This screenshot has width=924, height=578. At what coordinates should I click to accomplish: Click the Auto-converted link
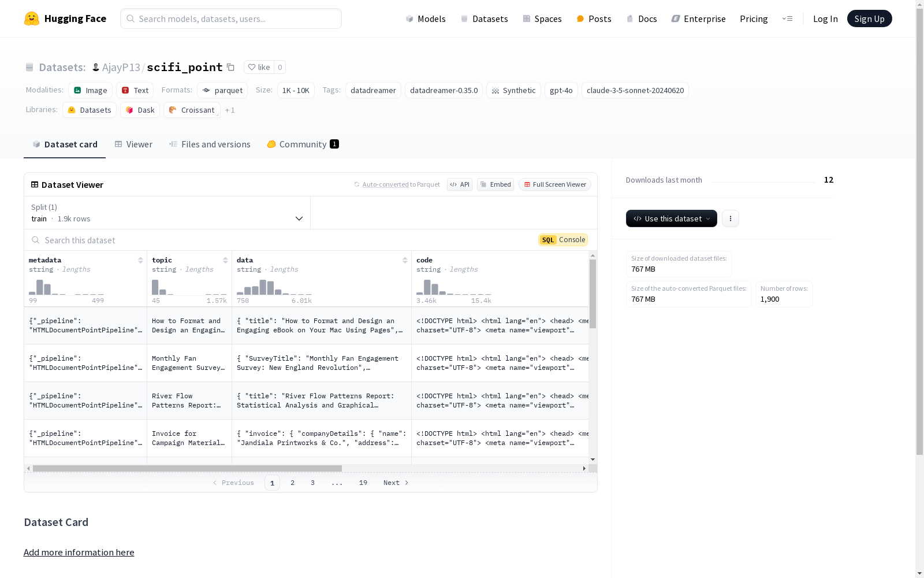pyautogui.click(x=385, y=184)
